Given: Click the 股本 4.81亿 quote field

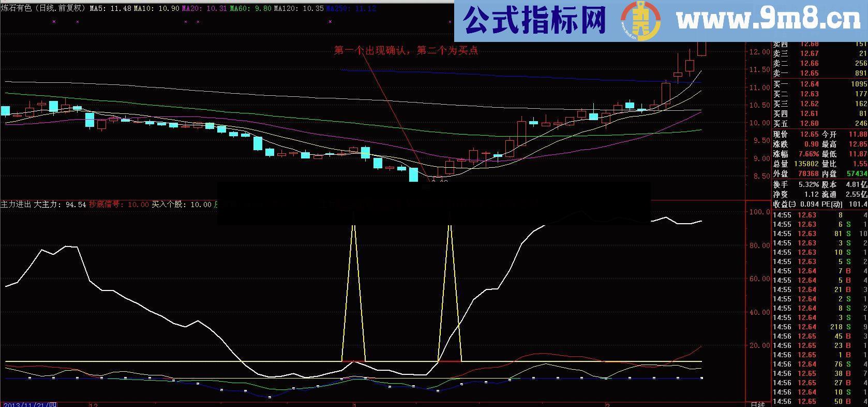Looking at the screenshot, I should click(845, 184).
